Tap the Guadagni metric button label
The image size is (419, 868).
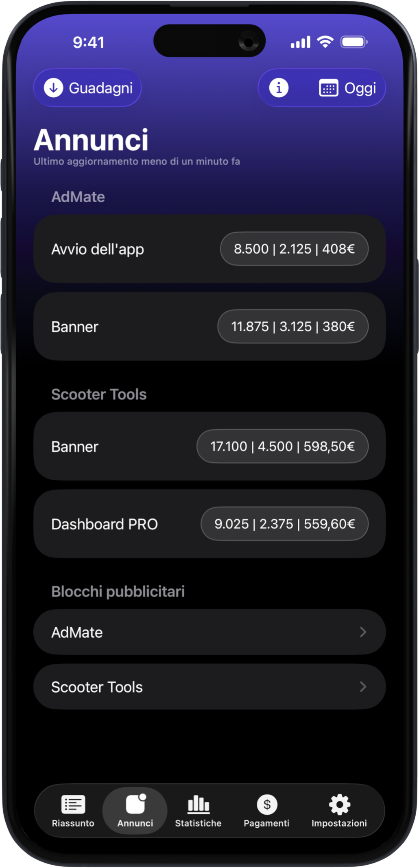coord(101,88)
